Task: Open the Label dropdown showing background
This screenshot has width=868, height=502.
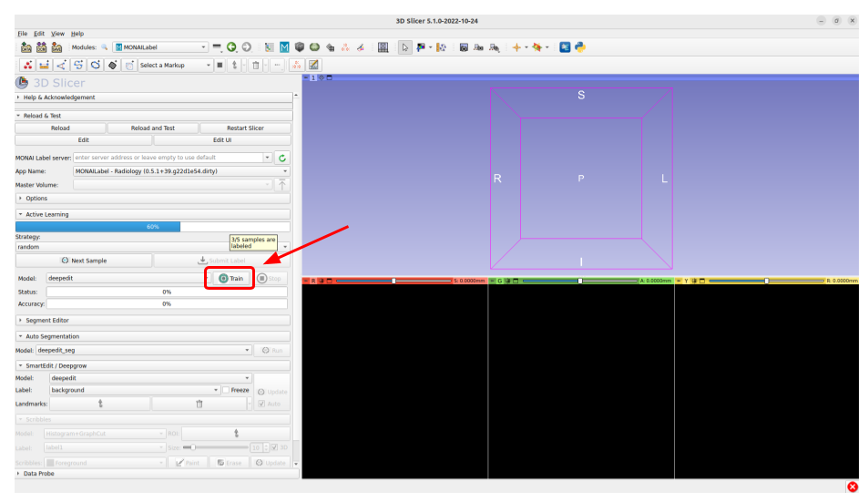Action: tap(135, 390)
